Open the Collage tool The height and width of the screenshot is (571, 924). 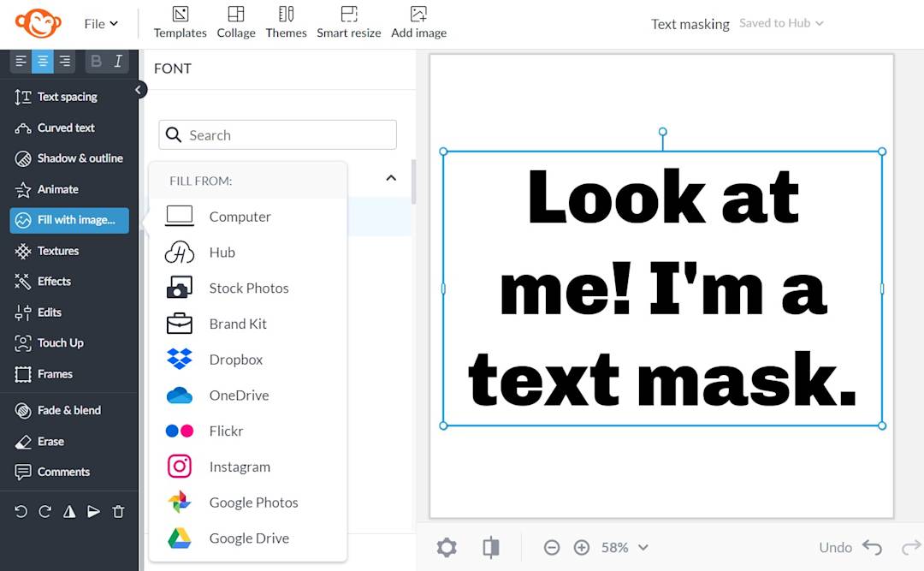point(236,22)
